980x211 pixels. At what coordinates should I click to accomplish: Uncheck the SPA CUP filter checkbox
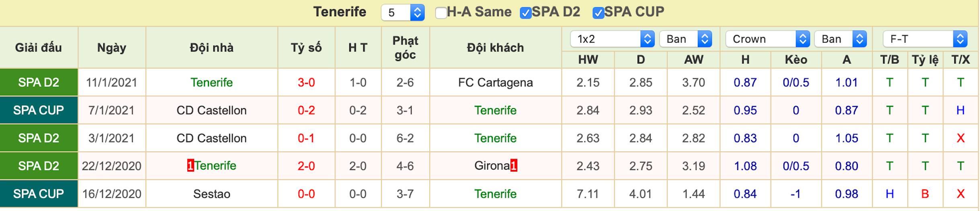click(x=598, y=13)
